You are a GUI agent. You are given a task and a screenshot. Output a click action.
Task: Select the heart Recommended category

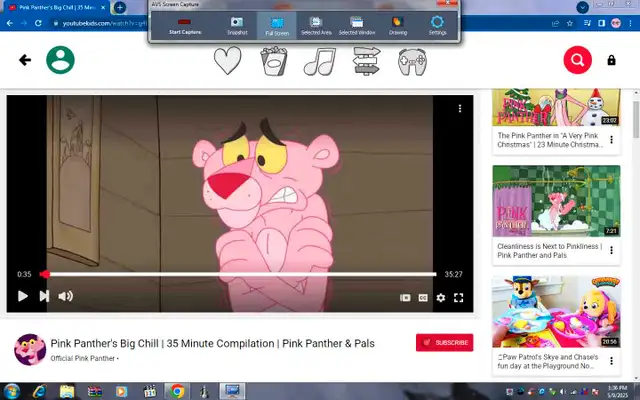point(227,60)
